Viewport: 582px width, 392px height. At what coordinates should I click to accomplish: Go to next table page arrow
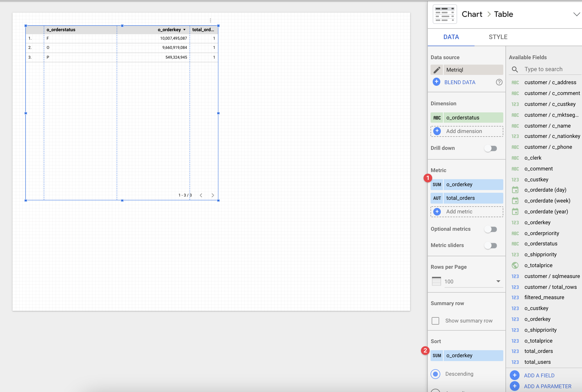click(x=213, y=195)
